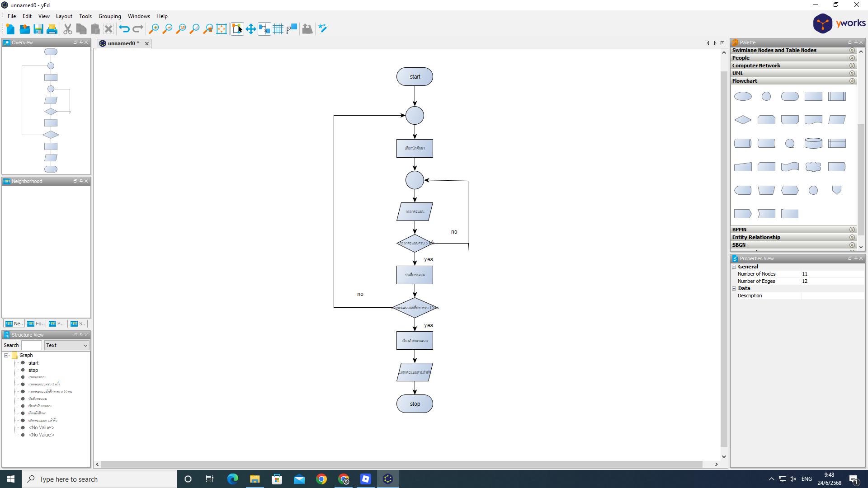Click the stop node on the canvas
The image size is (868, 488).
click(x=415, y=404)
